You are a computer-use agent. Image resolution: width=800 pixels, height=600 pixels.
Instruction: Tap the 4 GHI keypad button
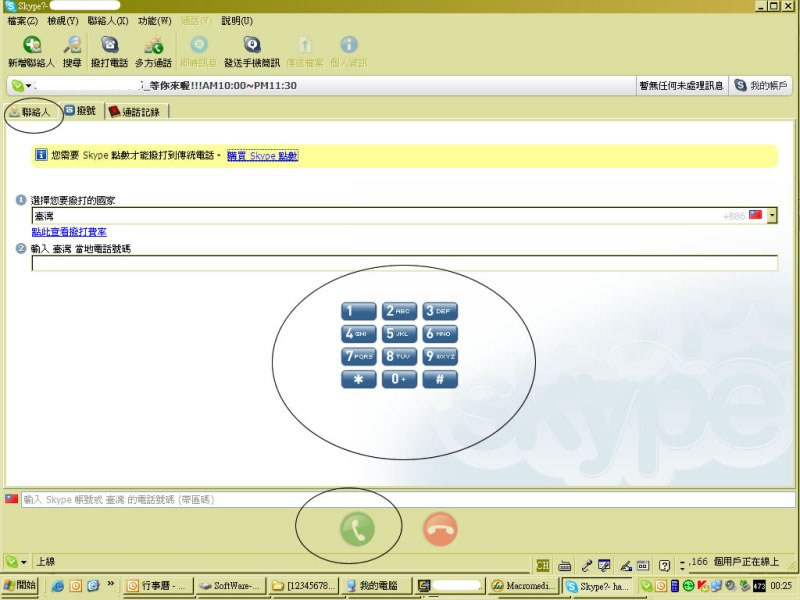point(359,334)
